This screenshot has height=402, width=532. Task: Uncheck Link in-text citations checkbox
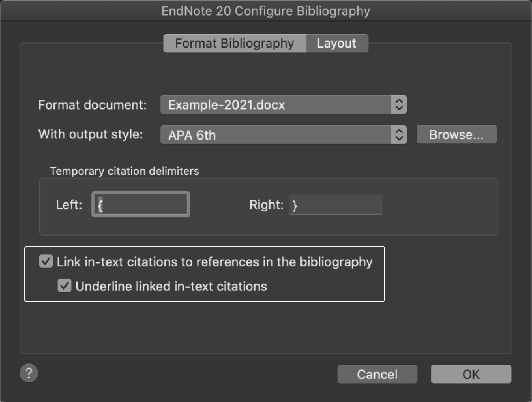46,261
